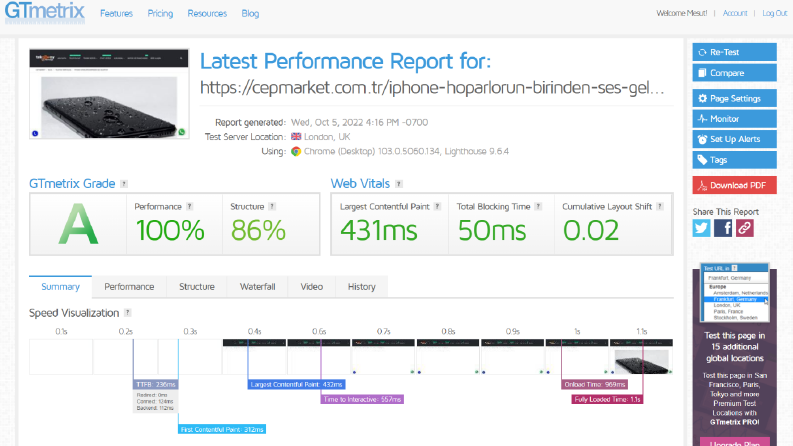Viewport: 793px width, 446px height.
Task: Open the page screenshot thumbnail
Action: pyautogui.click(x=109, y=94)
